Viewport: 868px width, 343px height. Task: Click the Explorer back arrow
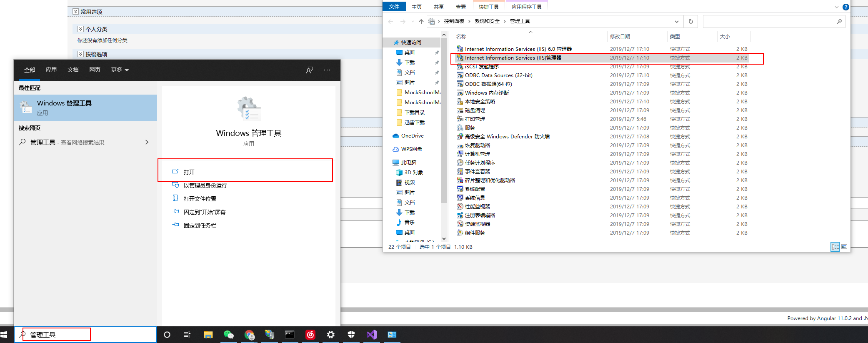(x=390, y=22)
